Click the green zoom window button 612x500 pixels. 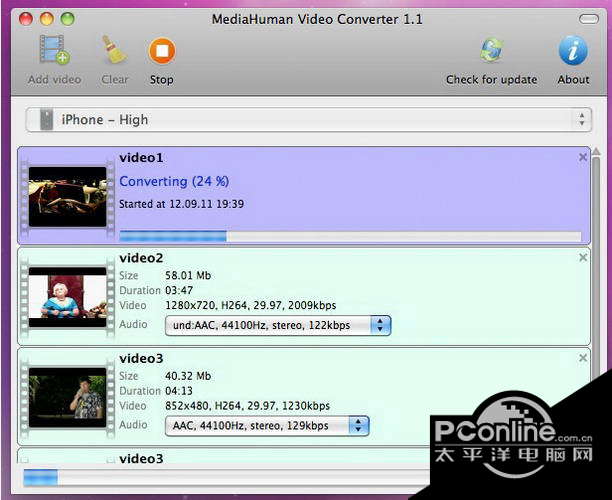[x=68, y=18]
